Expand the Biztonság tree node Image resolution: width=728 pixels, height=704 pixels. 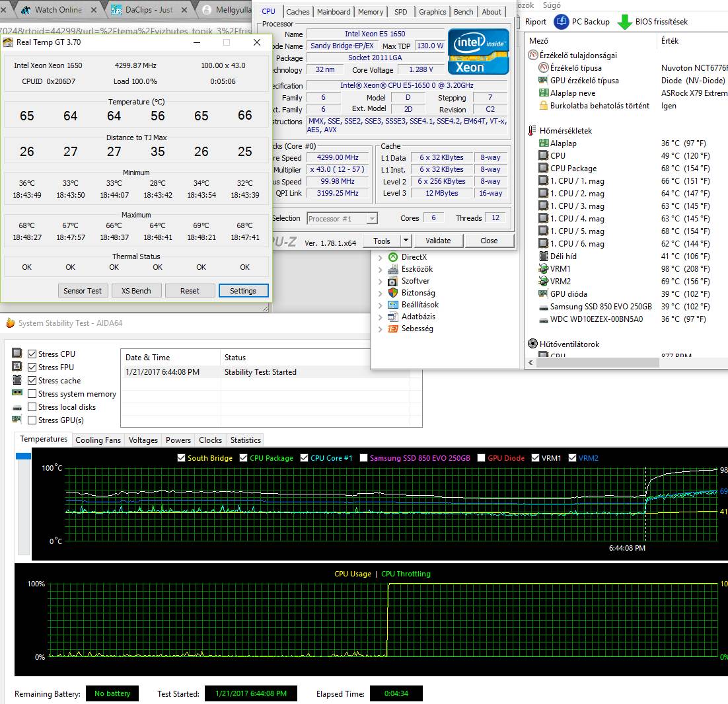click(381, 293)
